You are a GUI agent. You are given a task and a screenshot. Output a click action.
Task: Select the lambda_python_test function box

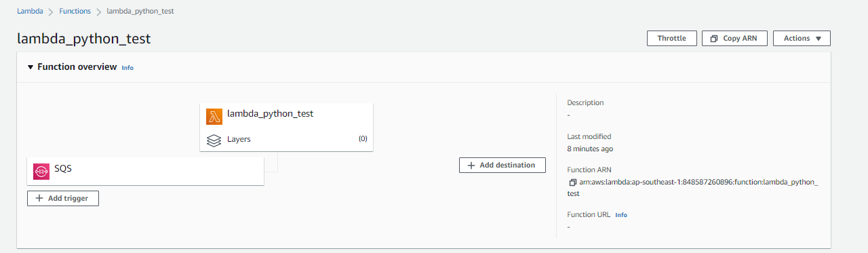[287, 127]
